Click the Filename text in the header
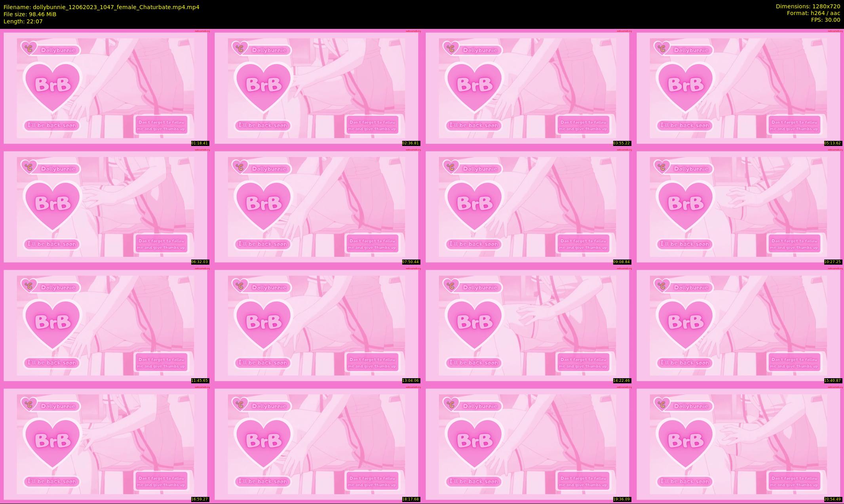 (101, 7)
